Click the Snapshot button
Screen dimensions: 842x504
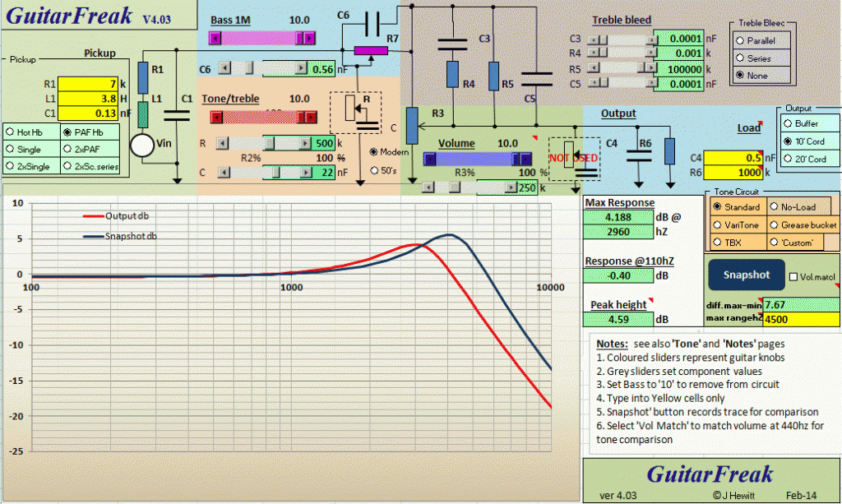(x=747, y=275)
